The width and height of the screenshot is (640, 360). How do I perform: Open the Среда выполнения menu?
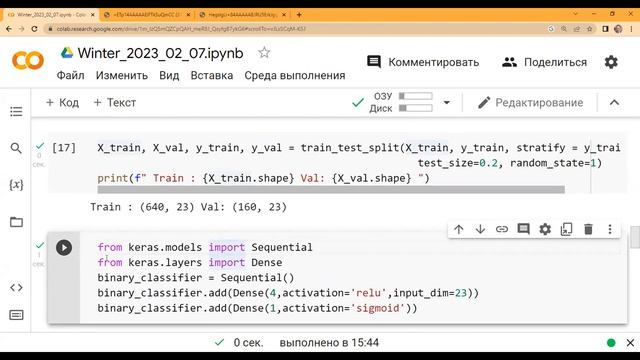pos(295,76)
